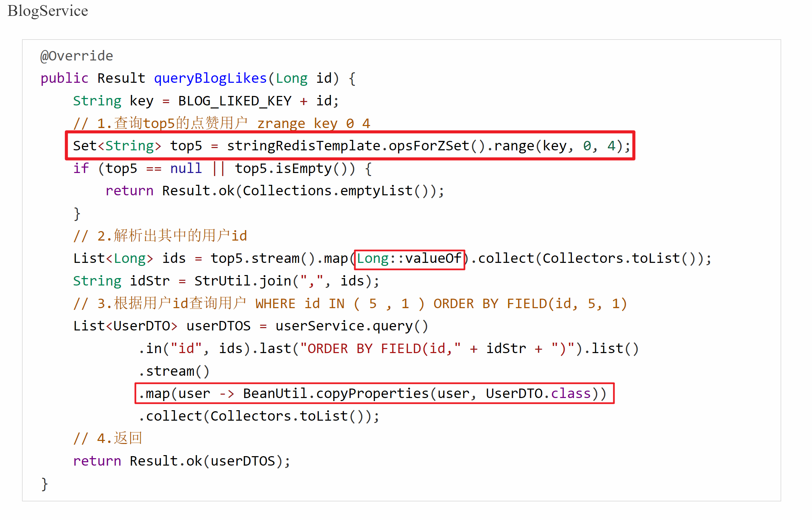The image size is (812, 520).
Task: Click stringRedisTemplate in the highlighted line
Action: coord(303,146)
